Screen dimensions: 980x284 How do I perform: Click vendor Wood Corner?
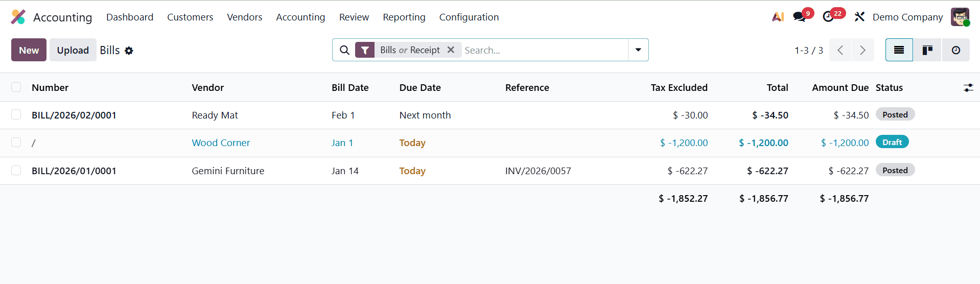coord(221,143)
